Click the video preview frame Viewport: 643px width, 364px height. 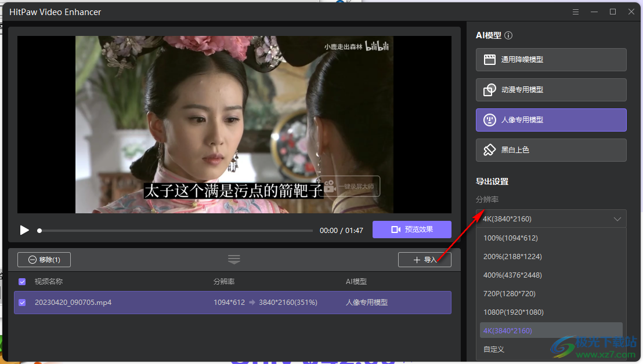click(x=234, y=125)
